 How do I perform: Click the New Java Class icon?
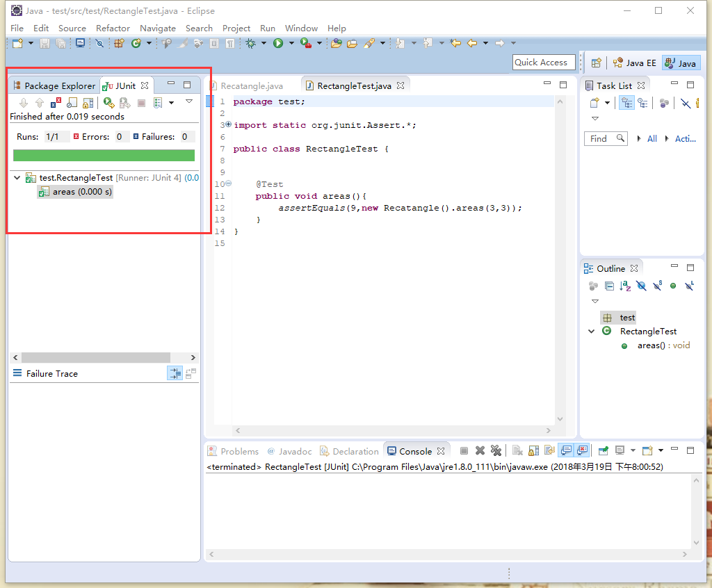(x=136, y=43)
